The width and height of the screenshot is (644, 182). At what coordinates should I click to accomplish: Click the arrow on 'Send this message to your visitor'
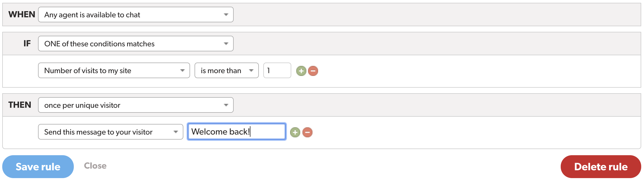[176, 132]
